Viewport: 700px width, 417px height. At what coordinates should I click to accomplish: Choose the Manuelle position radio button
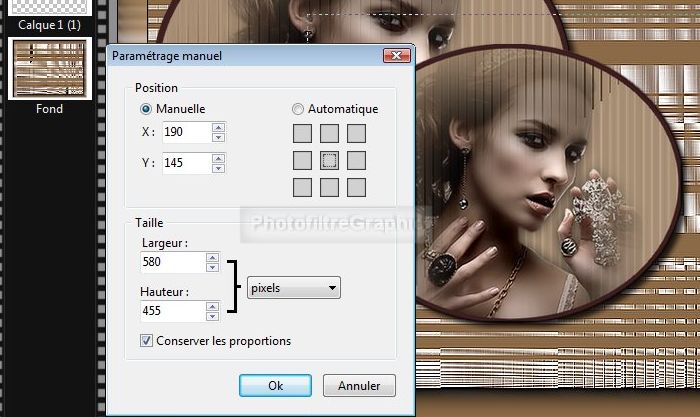click(147, 109)
